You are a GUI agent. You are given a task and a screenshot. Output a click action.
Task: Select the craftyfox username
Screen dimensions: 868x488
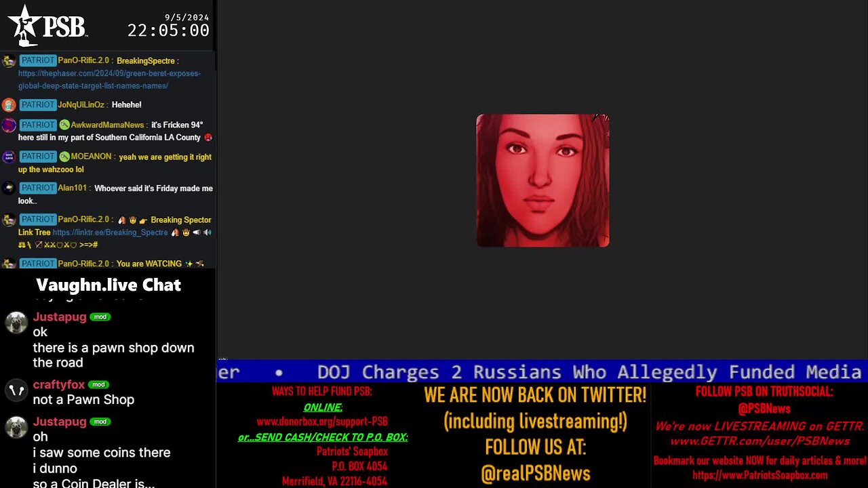pos(59,384)
